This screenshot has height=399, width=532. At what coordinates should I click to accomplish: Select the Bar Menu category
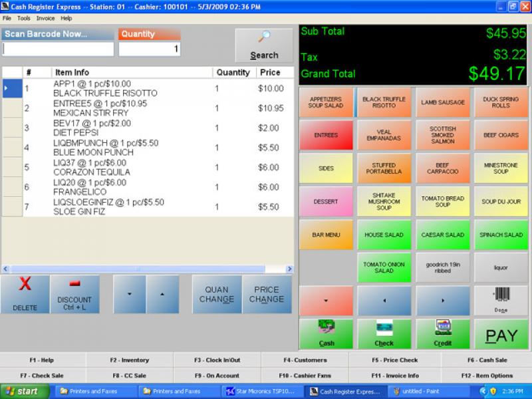[x=326, y=235]
